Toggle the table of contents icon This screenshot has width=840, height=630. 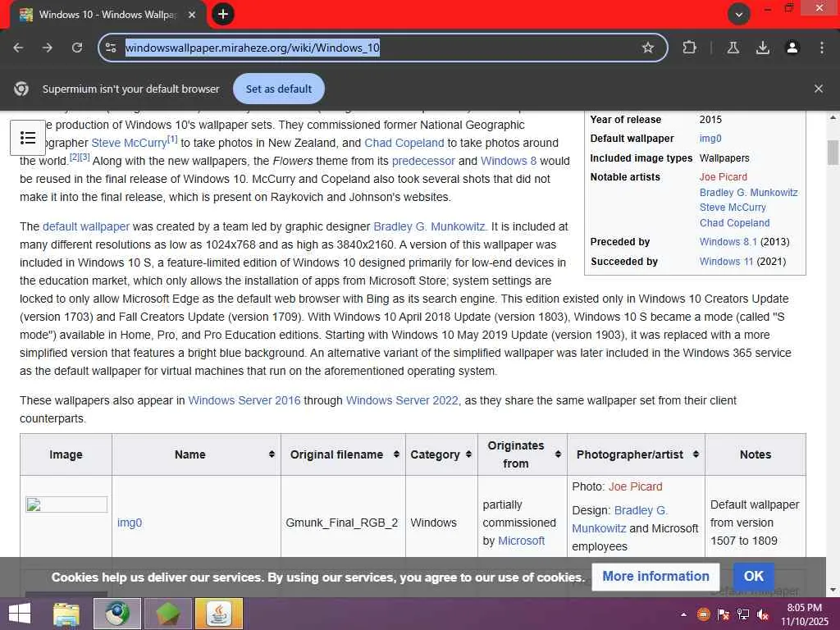pyautogui.click(x=28, y=138)
